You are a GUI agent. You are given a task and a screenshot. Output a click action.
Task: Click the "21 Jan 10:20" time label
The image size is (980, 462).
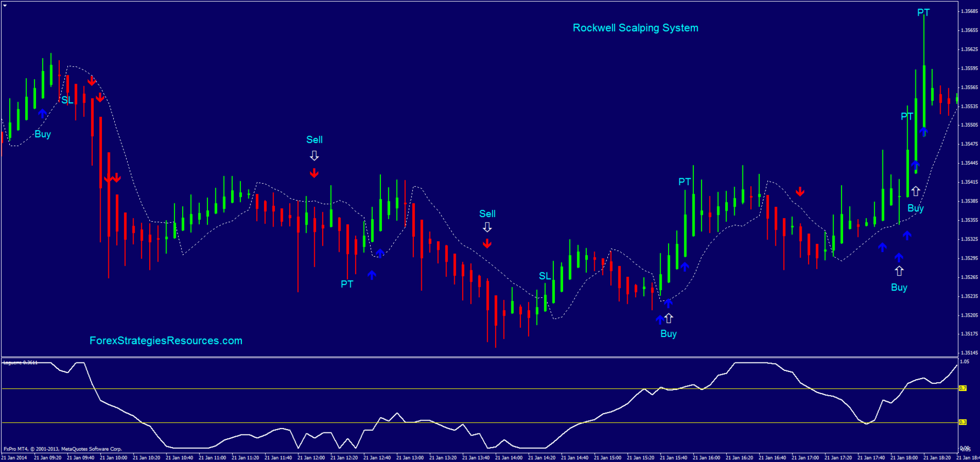pyautogui.click(x=146, y=458)
